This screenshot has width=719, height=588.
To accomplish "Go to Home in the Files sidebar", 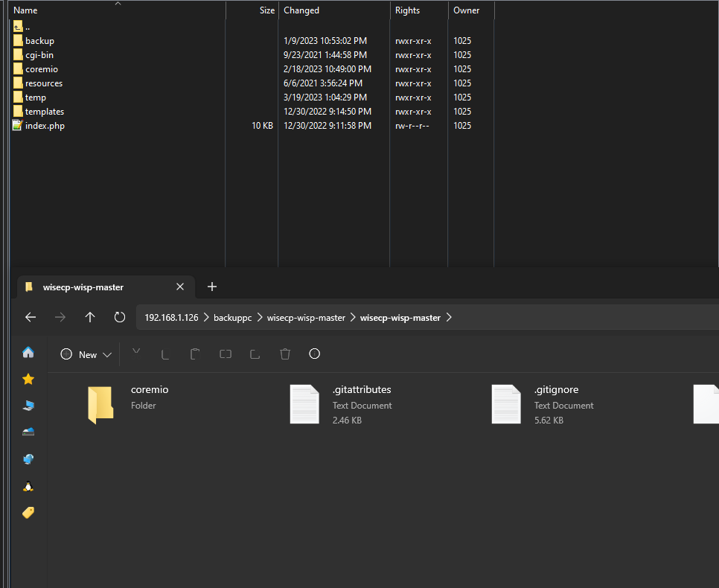I will (28, 352).
